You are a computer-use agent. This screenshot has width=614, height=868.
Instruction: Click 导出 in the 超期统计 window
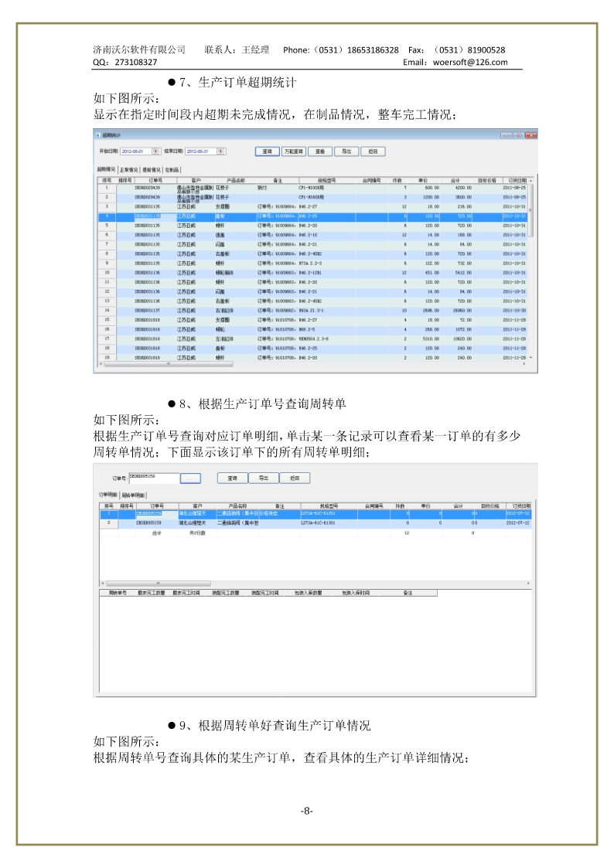tap(346, 151)
